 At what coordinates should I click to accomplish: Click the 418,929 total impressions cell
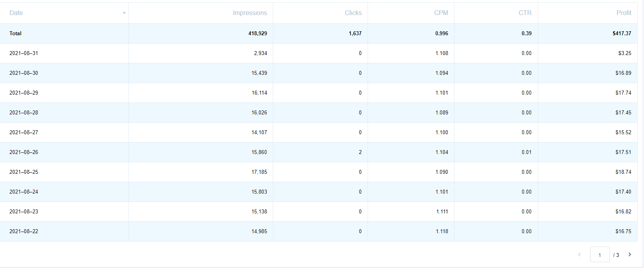click(x=258, y=34)
